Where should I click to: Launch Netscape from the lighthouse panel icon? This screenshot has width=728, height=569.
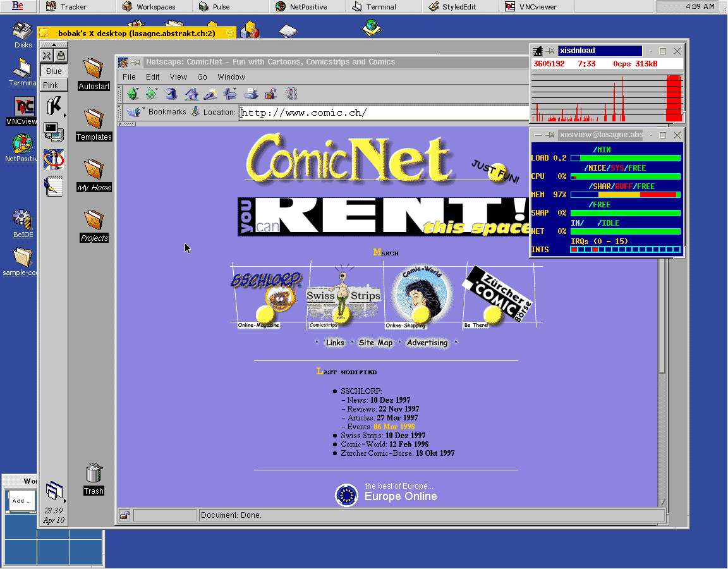(x=54, y=159)
